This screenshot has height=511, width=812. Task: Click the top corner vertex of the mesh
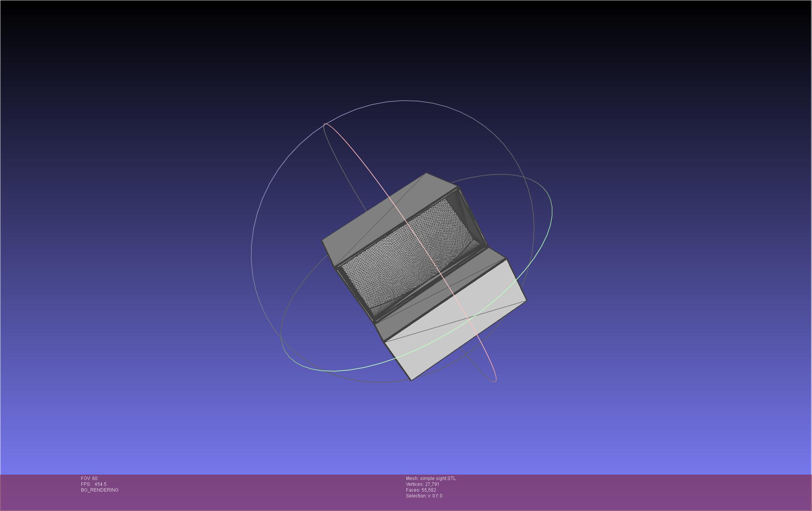(426, 173)
